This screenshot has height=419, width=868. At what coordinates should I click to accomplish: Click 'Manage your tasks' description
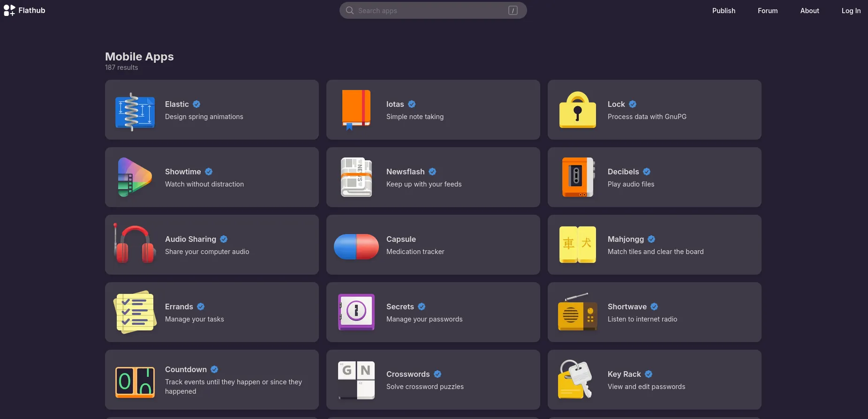pos(195,319)
